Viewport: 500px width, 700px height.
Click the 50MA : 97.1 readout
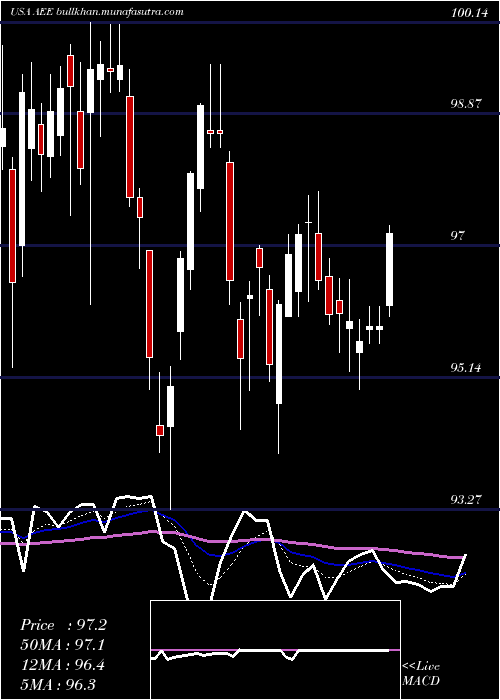[x=63, y=645]
